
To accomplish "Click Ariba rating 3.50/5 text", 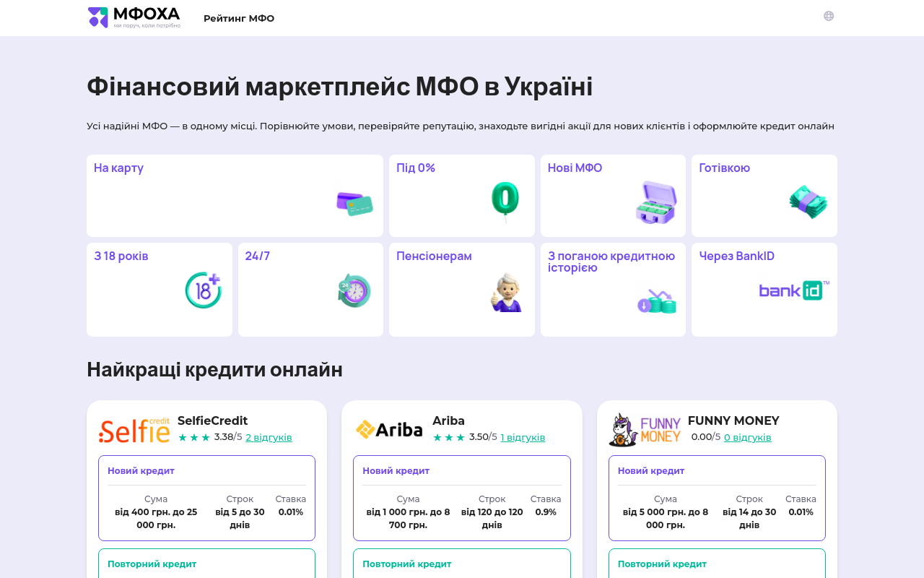I will [x=483, y=436].
